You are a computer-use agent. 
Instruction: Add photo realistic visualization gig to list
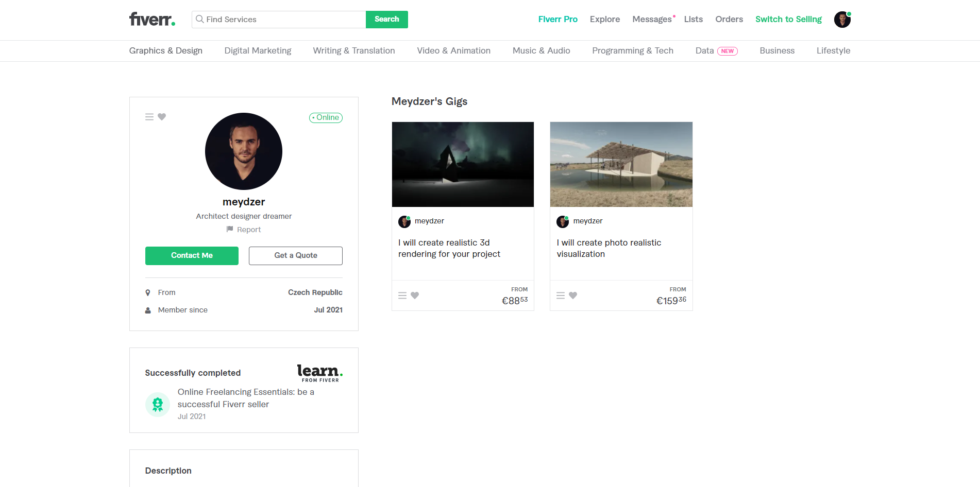(x=561, y=295)
